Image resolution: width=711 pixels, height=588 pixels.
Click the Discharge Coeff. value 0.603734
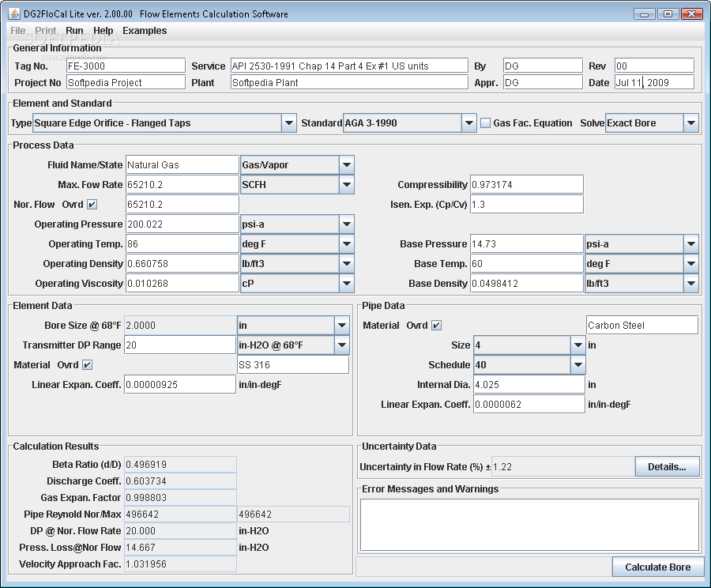[180, 481]
